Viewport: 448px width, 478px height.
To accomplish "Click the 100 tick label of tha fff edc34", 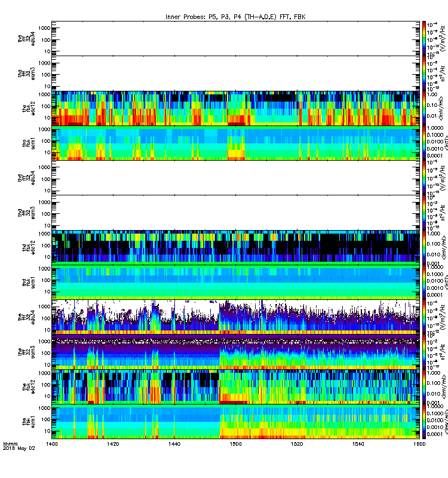I will click(x=46, y=40).
